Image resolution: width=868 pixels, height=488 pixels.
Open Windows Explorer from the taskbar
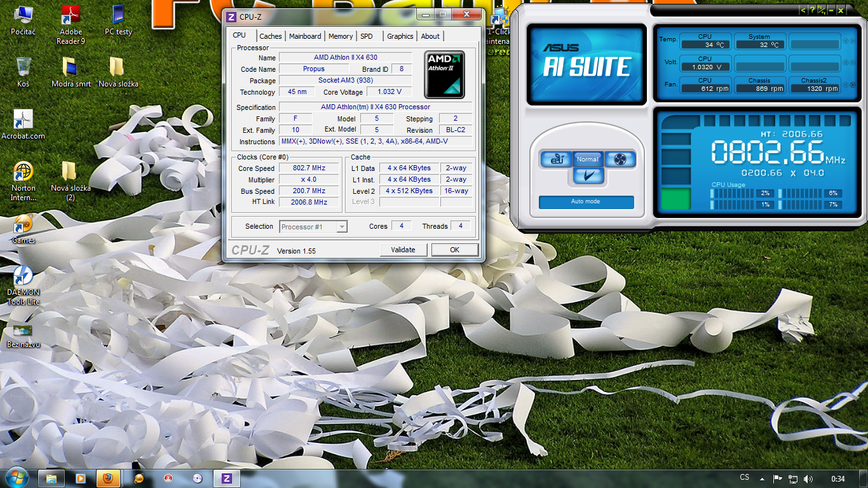click(51, 478)
